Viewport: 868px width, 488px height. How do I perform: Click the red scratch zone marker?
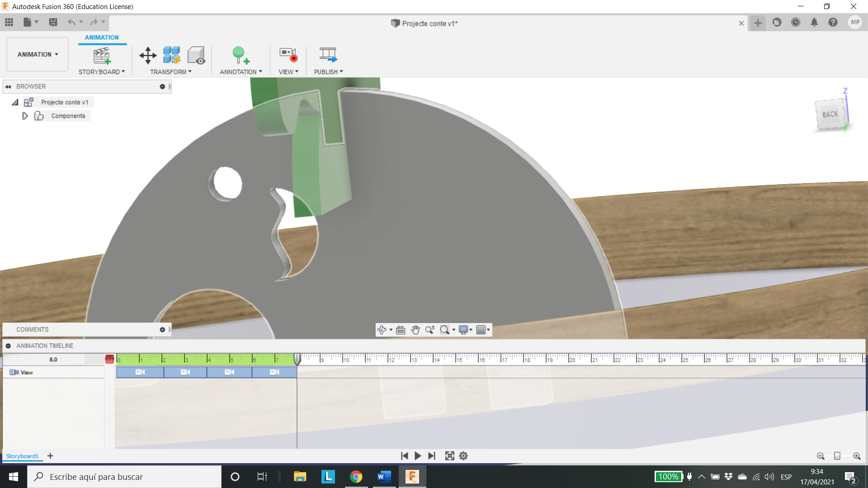109,359
